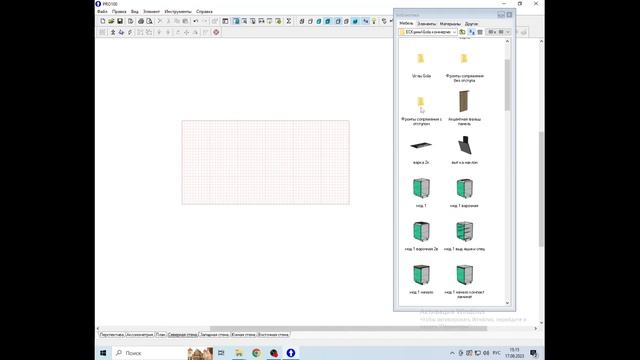Open File Explorer from taskbar
The image size is (640, 360).
pos(239,353)
